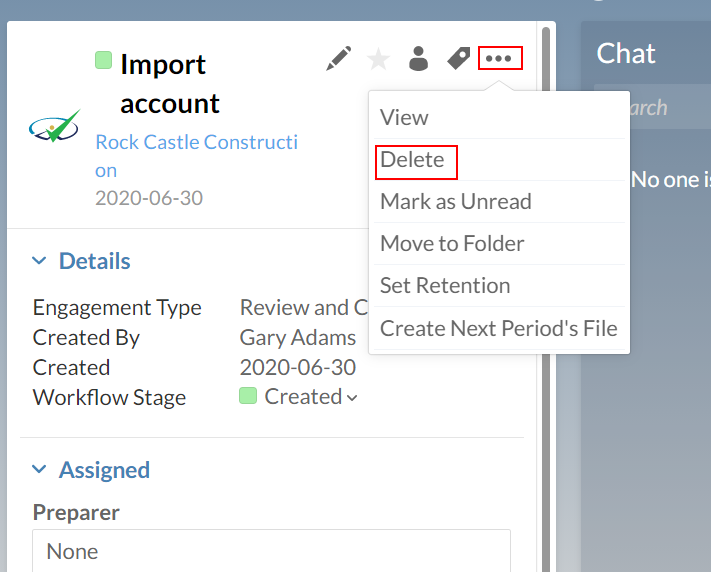Select Create Next Period's File

498,328
